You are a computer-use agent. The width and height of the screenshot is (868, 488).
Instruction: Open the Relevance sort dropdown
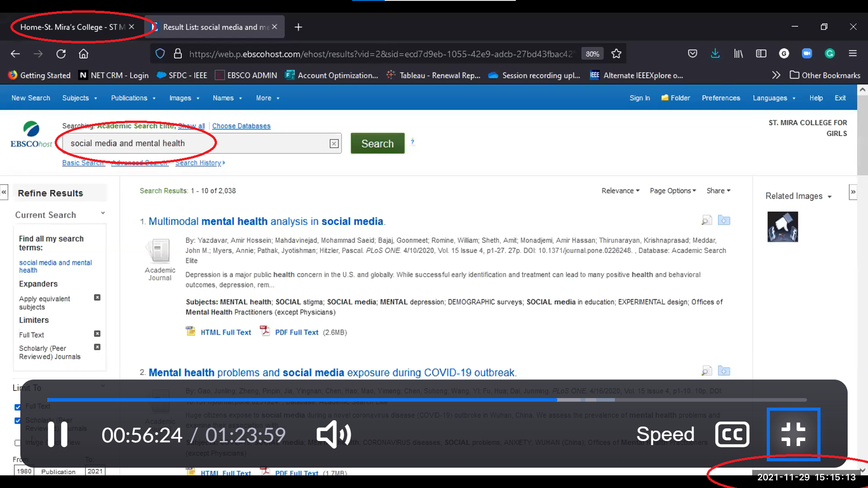(620, 190)
